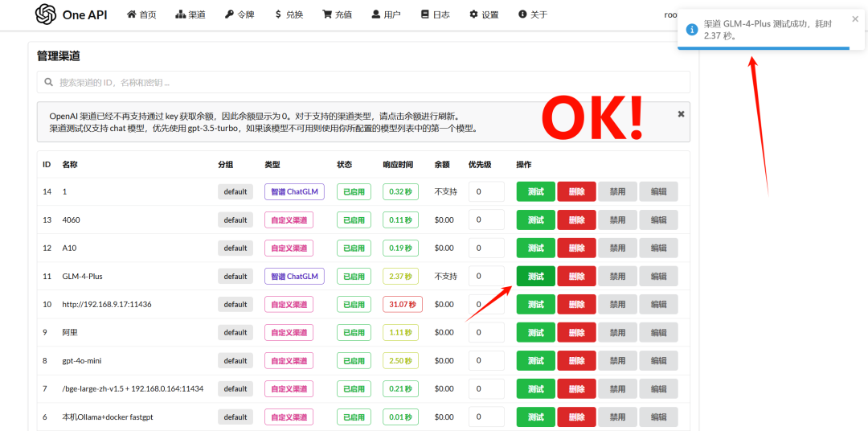
Task: Close the GLM-4-Plus test success notification
Action: (x=855, y=18)
